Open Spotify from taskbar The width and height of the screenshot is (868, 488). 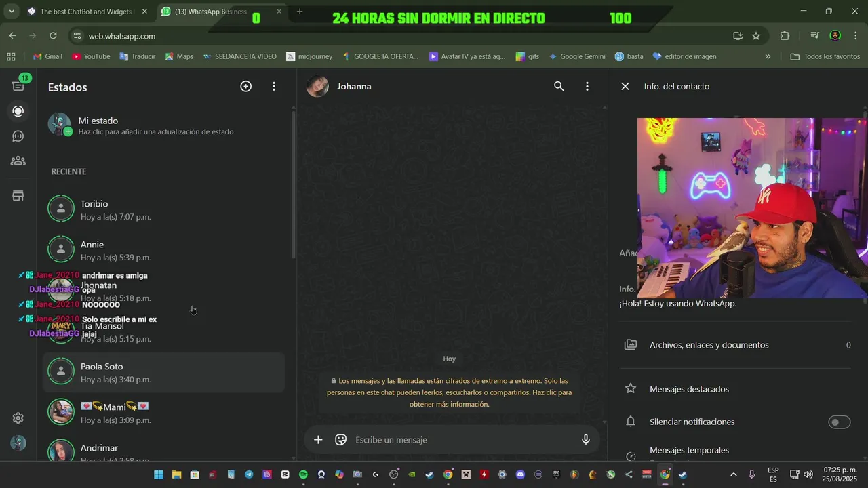tap(303, 474)
